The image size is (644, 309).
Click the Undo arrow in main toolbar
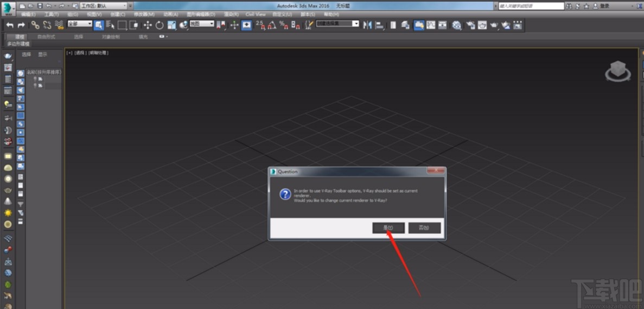(10, 25)
